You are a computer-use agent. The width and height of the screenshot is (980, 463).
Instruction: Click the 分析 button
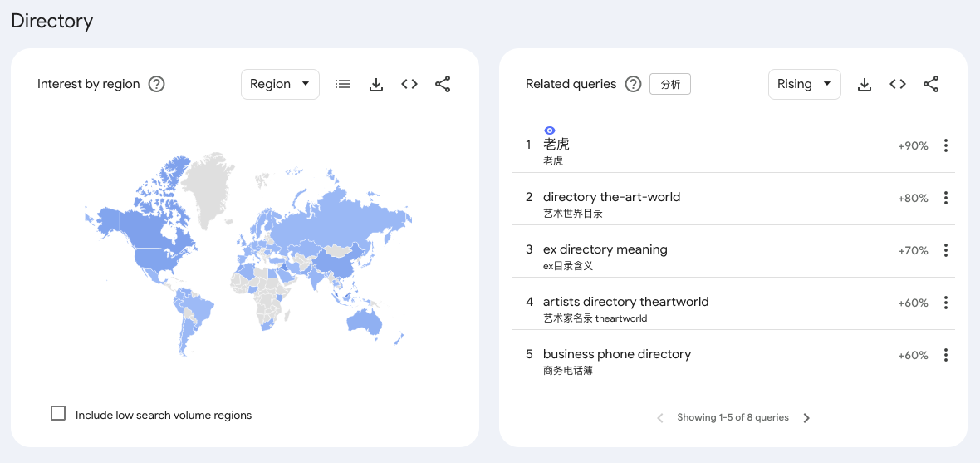tap(670, 84)
